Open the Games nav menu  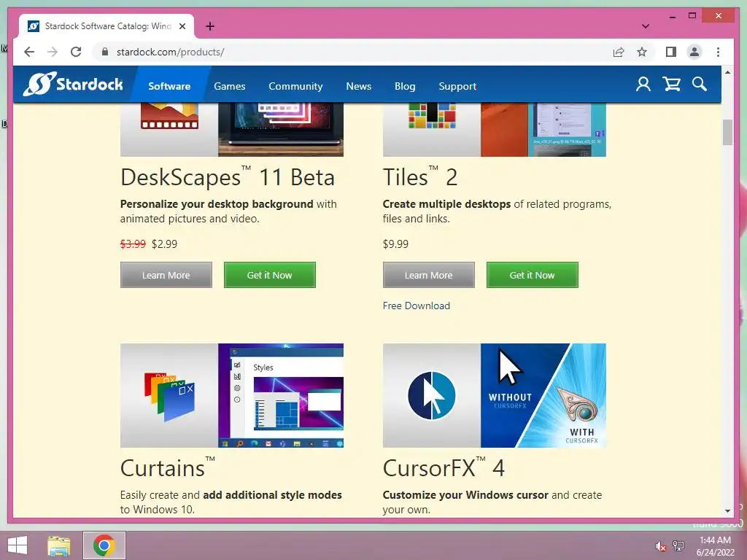point(230,86)
